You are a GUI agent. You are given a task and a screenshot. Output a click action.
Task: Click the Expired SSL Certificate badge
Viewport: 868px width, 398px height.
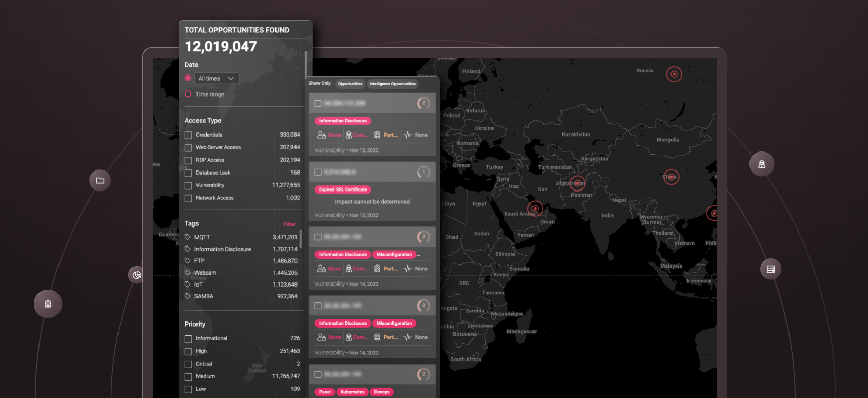(x=343, y=189)
